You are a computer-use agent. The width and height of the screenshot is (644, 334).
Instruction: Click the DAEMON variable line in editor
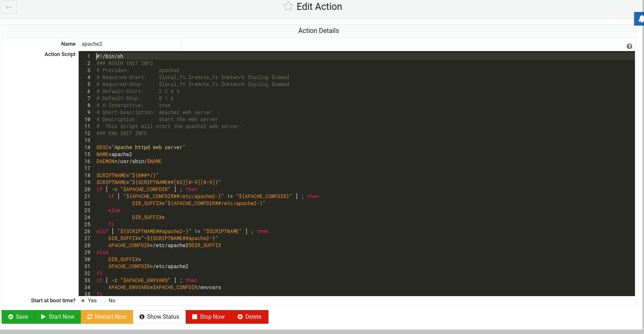[x=129, y=161]
